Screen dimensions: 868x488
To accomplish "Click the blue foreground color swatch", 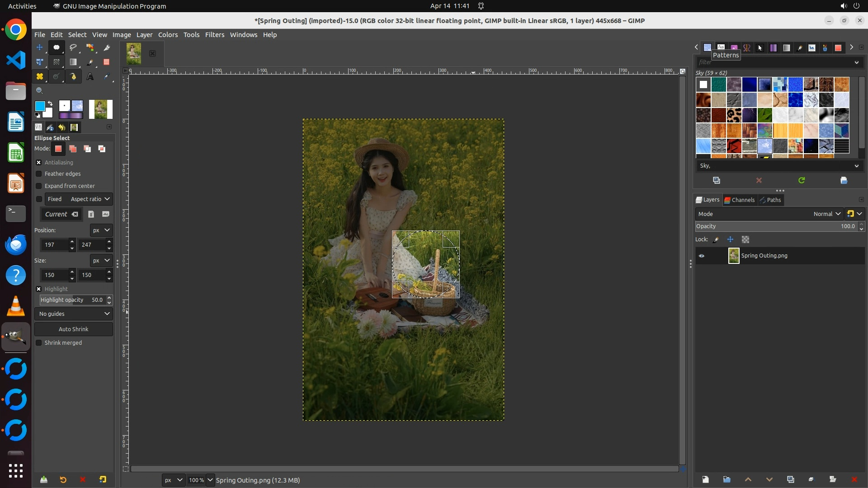I will (x=40, y=106).
